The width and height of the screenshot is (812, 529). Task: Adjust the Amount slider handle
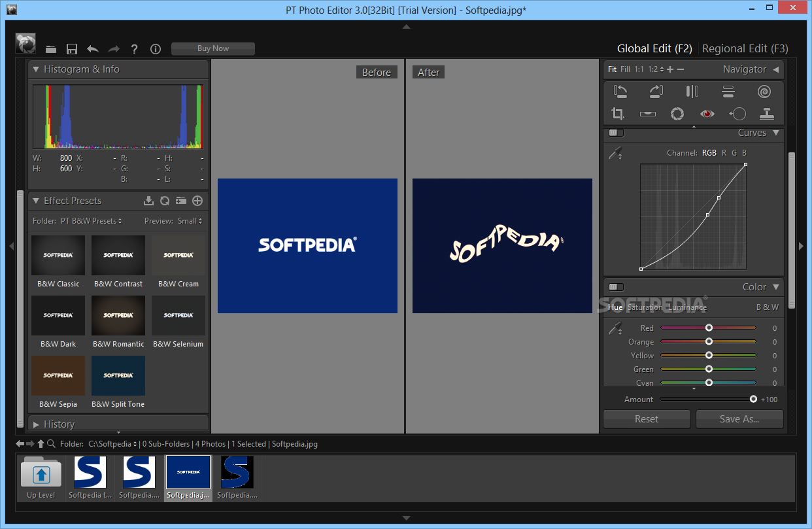[x=753, y=399]
